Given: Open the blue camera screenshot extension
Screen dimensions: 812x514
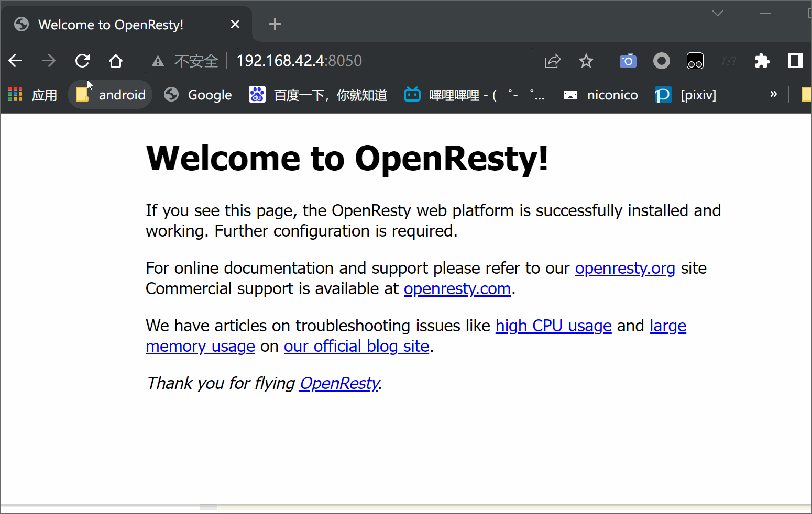Looking at the screenshot, I should tap(628, 61).
